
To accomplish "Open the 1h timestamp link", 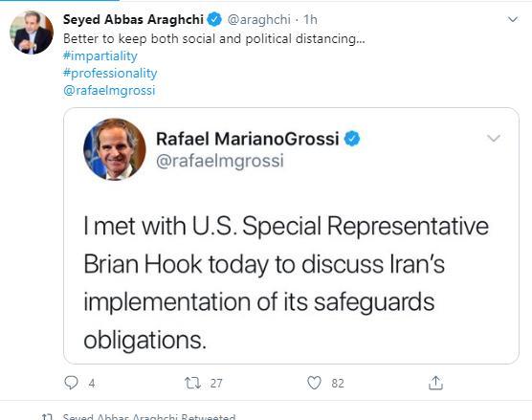I will point(310,20).
